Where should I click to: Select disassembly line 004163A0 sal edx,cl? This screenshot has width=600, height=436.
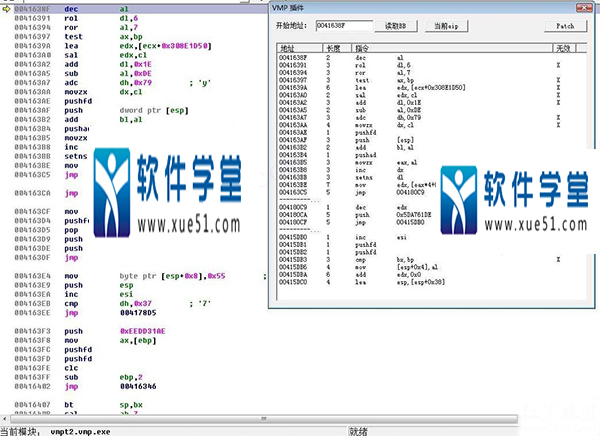[x=140, y=55]
